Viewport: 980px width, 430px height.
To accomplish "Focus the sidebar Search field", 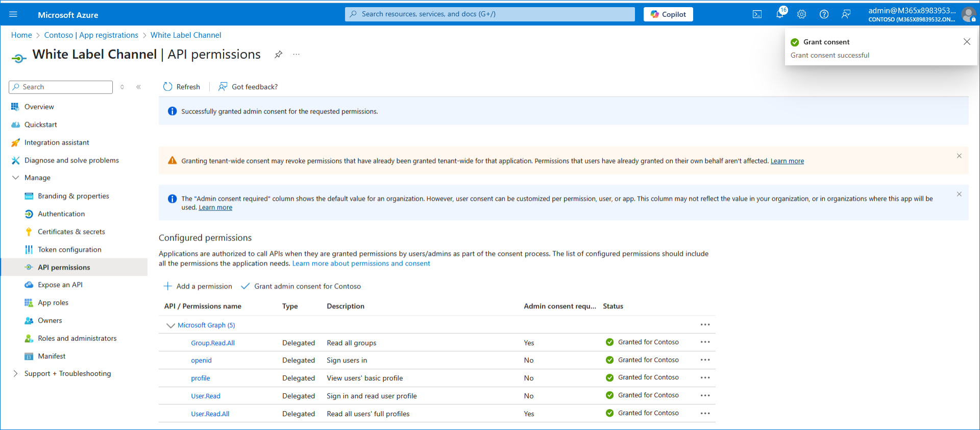I will (x=61, y=87).
